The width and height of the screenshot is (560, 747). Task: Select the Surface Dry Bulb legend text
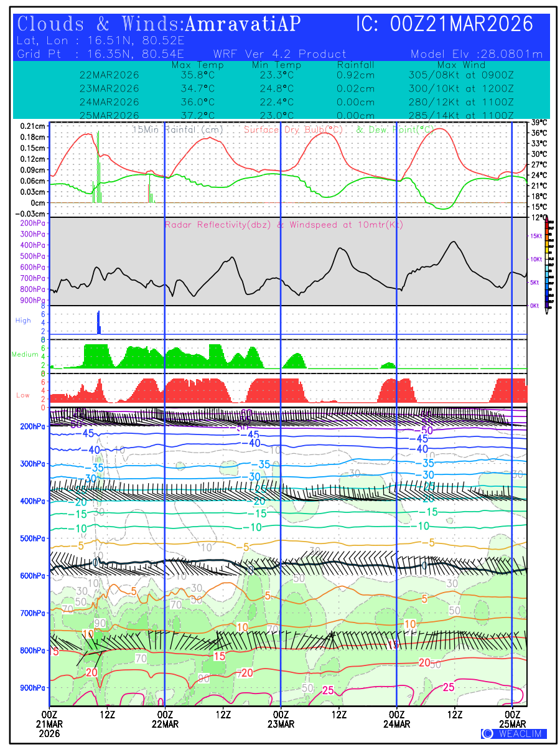tap(296, 129)
